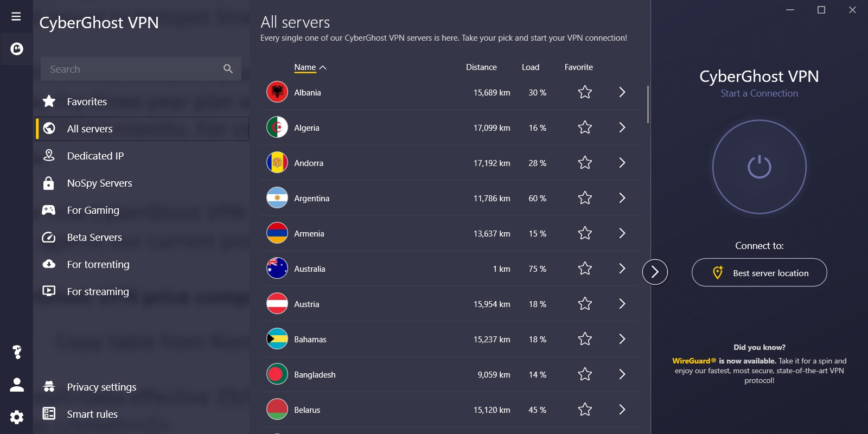Expand Argentina server list arrow
868x434 pixels.
coord(622,198)
